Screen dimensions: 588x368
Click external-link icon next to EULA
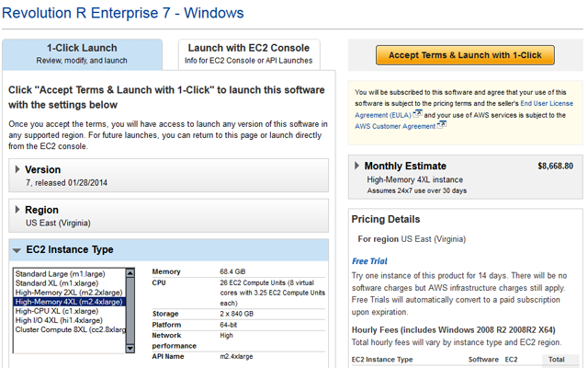[417, 113]
